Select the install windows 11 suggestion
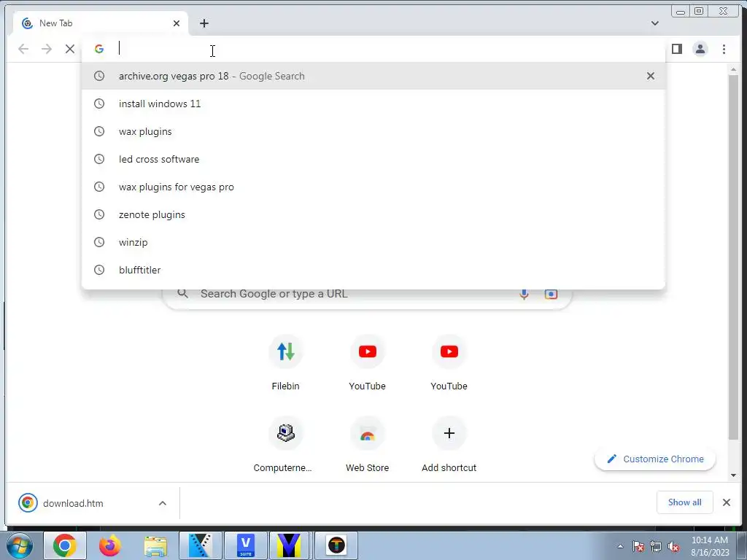Screen dimensions: 747x560 (373, 104)
